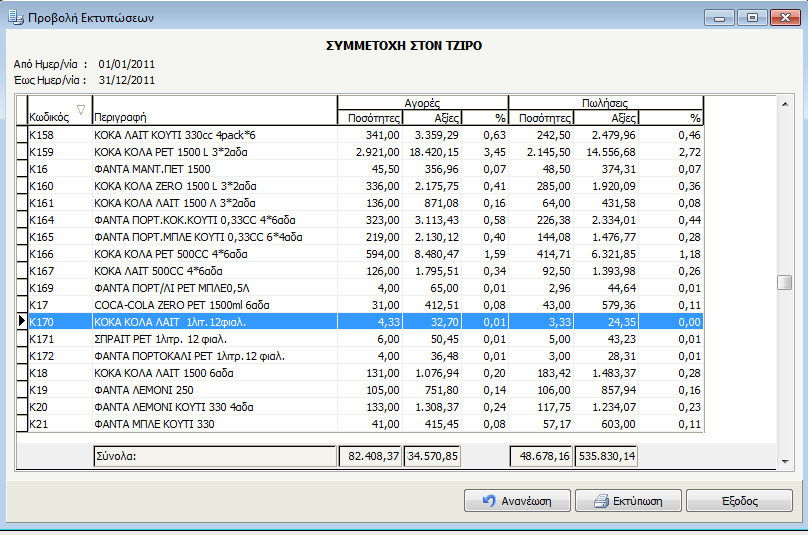Minimize the Προβολή Εκτυπώσεων window
Image resolution: width=808 pixels, height=535 pixels.
click(x=719, y=18)
